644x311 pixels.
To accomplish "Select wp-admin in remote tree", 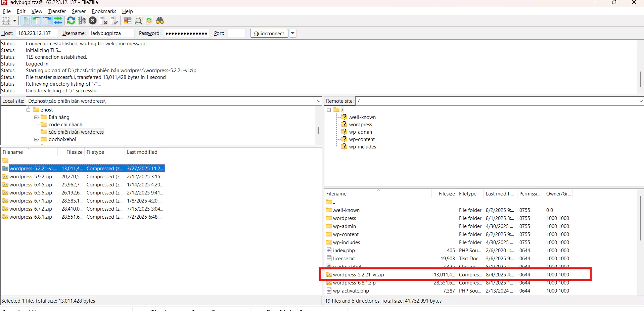I will (360, 132).
